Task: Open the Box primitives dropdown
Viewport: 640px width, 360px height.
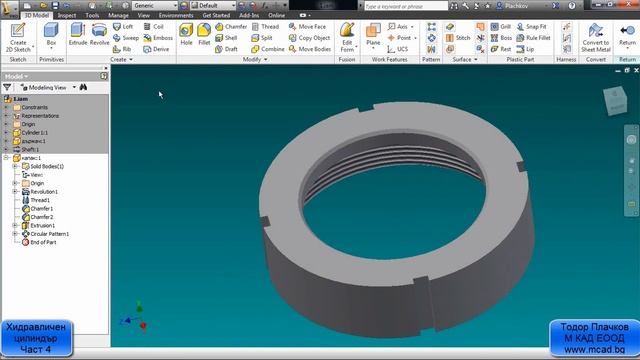Action: (x=51, y=48)
